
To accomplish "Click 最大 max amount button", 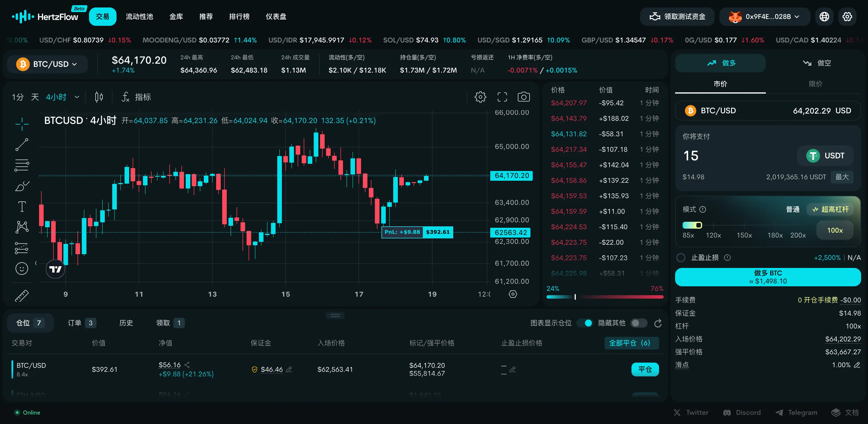I will [x=842, y=177].
